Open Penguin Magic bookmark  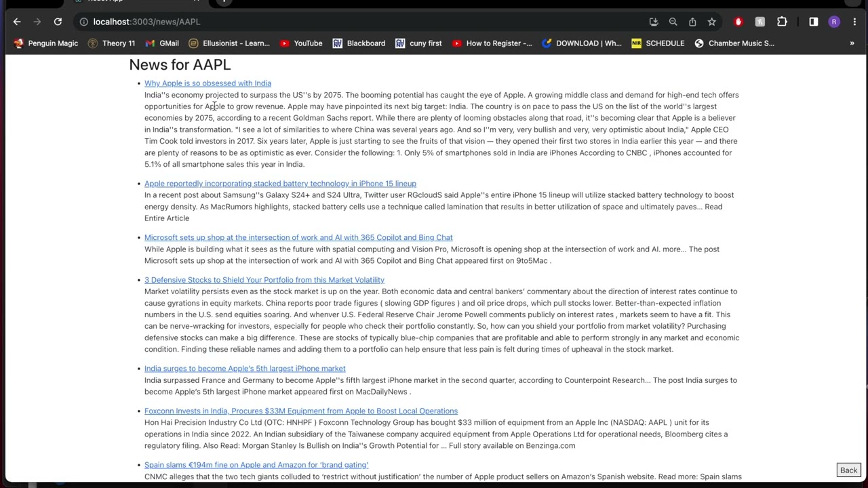pos(46,43)
